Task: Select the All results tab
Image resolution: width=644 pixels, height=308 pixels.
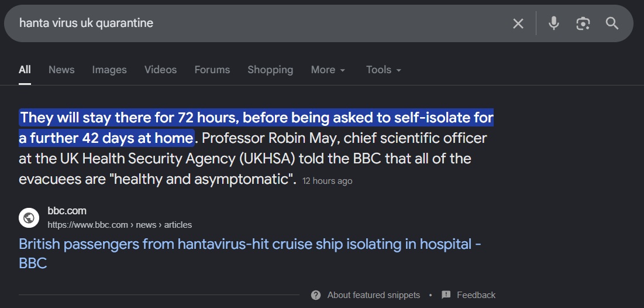Action: [25, 70]
